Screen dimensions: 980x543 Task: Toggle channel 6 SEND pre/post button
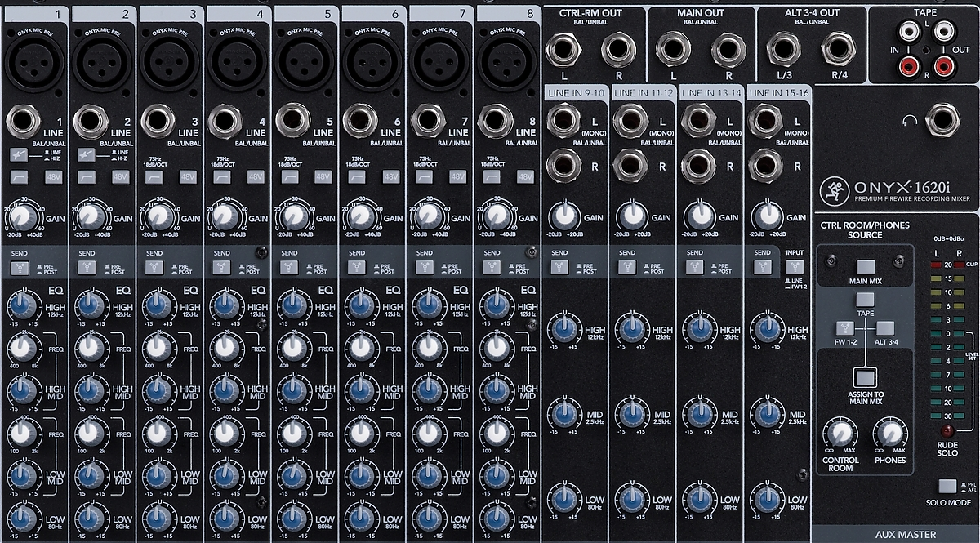[x=356, y=266]
